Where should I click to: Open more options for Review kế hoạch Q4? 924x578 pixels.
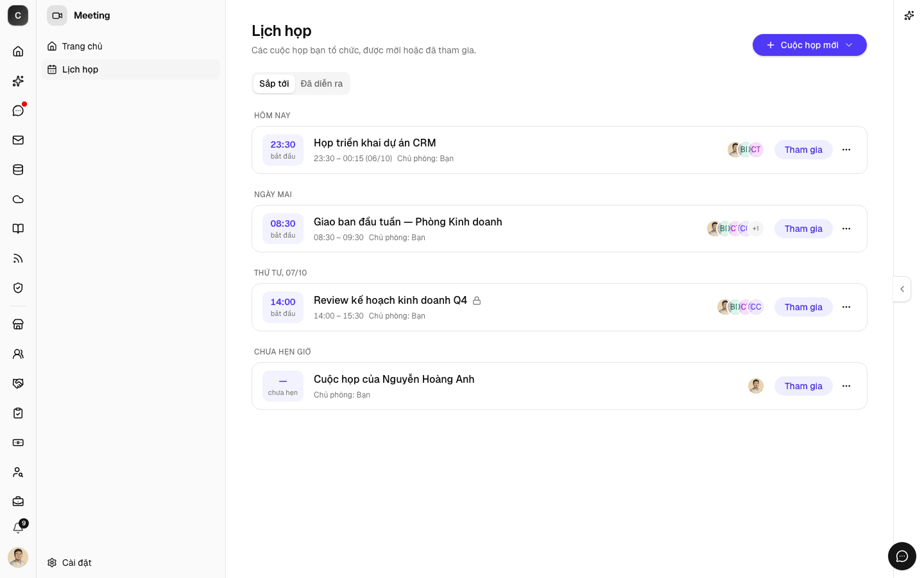click(x=846, y=307)
